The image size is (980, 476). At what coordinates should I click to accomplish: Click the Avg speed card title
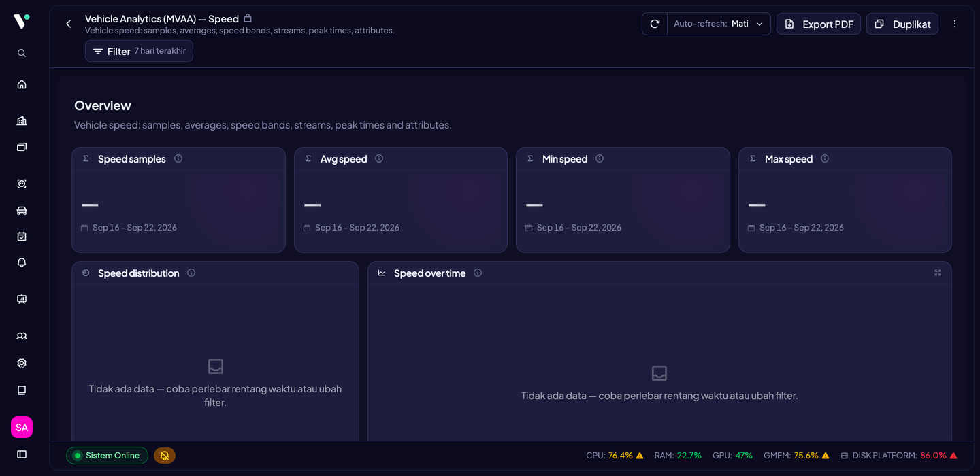(344, 159)
